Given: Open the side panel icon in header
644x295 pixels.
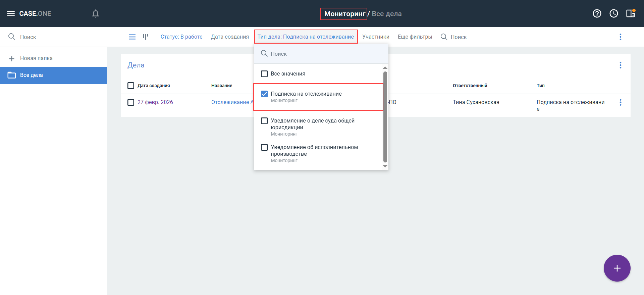Looking at the screenshot, I should point(630,13).
